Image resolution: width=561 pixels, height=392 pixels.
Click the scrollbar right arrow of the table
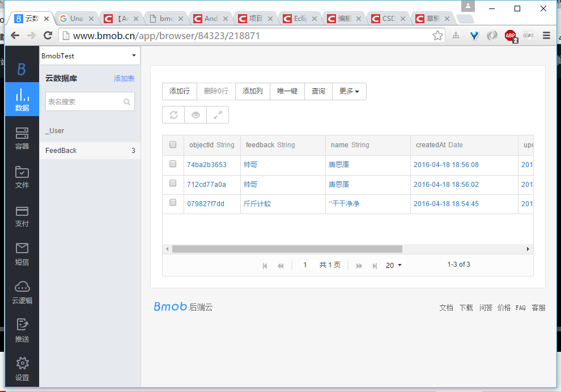tap(528, 249)
